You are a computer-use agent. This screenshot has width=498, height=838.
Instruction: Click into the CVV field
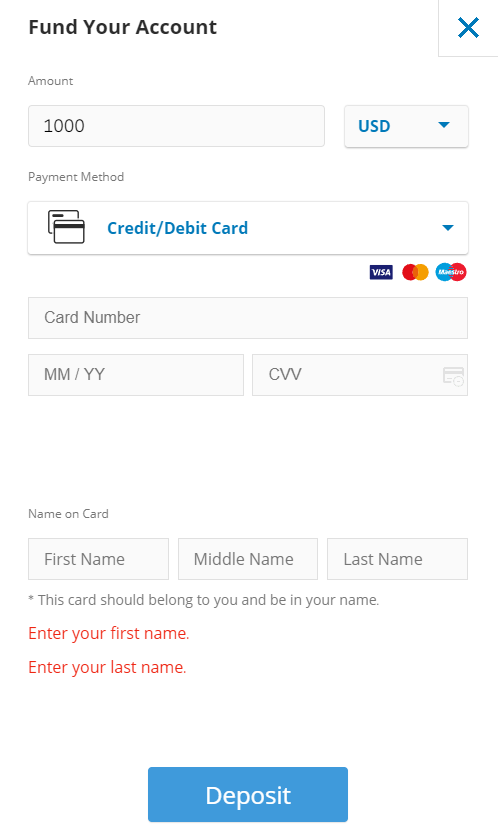[360, 375]
